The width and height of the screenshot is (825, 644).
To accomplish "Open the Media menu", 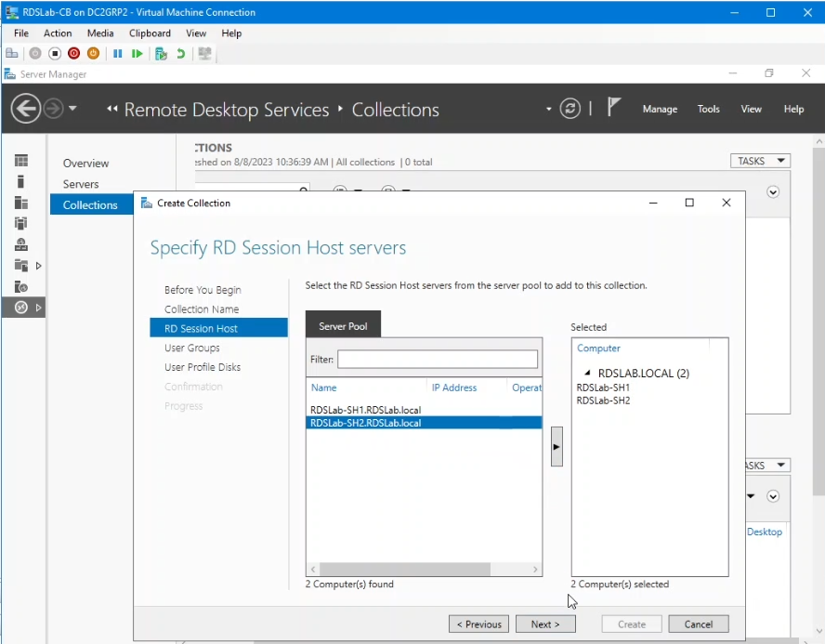I will [100, 33].
